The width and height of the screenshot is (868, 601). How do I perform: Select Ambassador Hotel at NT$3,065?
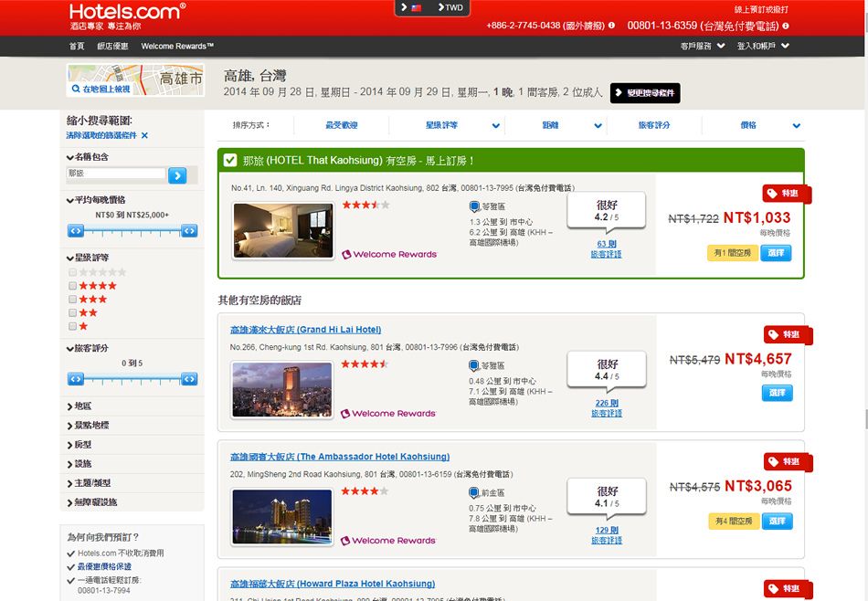(x=778, y=522)
